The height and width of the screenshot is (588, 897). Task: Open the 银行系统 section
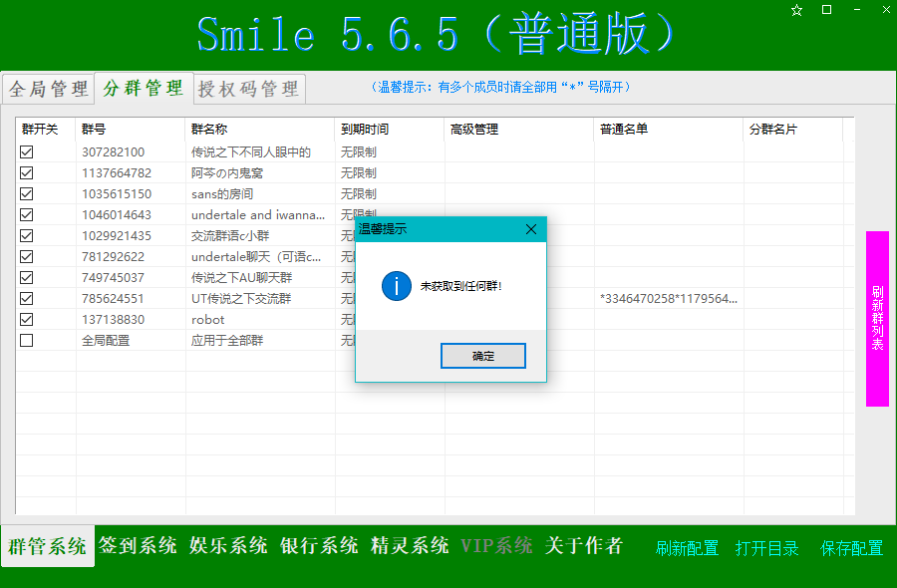319,546
